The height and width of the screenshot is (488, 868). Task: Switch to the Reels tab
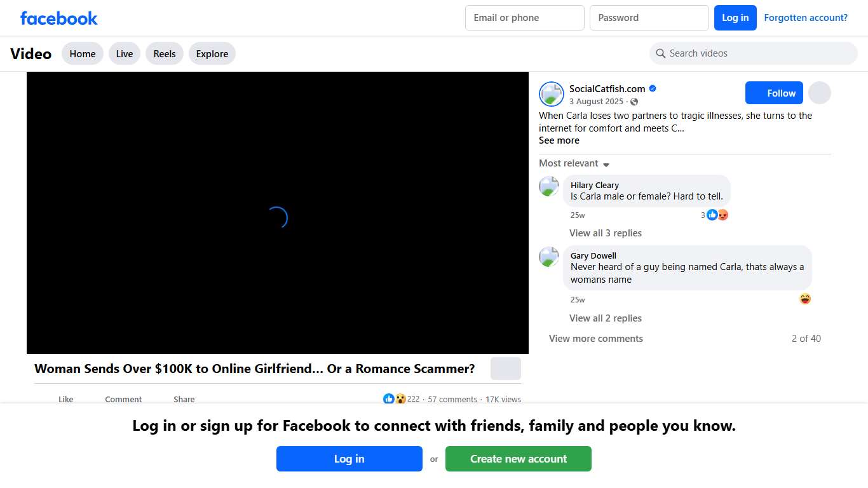tap(165, 54)
